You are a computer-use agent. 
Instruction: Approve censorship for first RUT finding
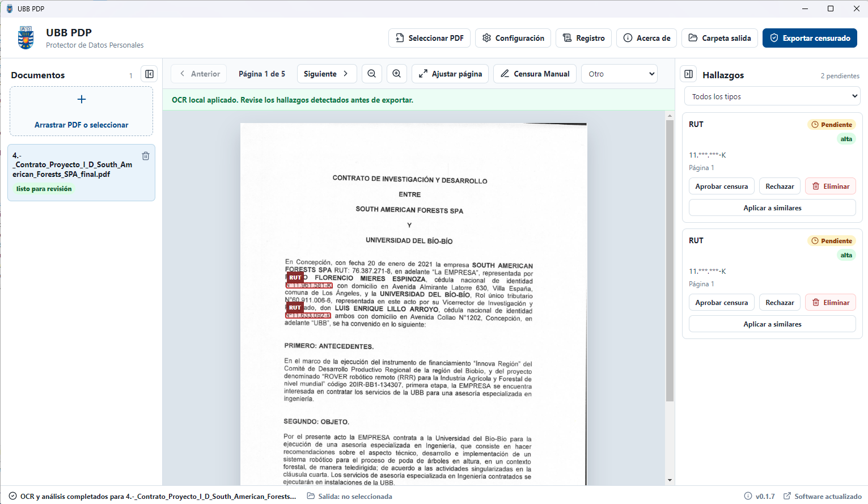coord(722,187)
